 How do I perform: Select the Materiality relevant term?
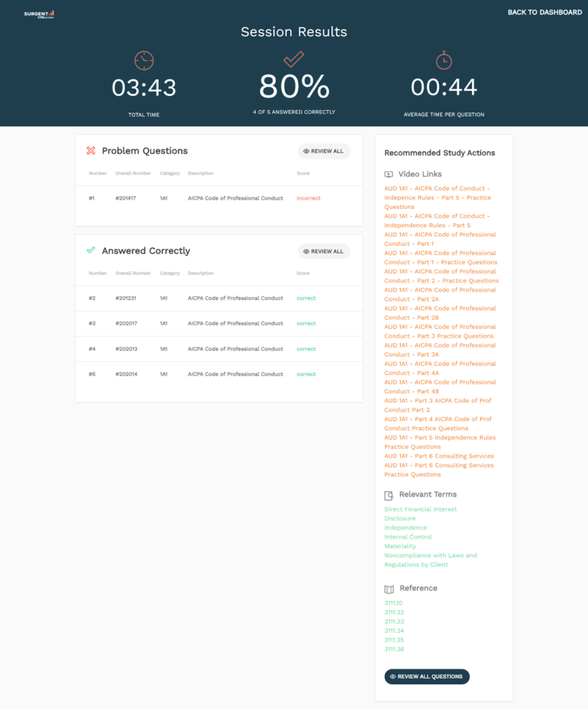tap(400, 546)
